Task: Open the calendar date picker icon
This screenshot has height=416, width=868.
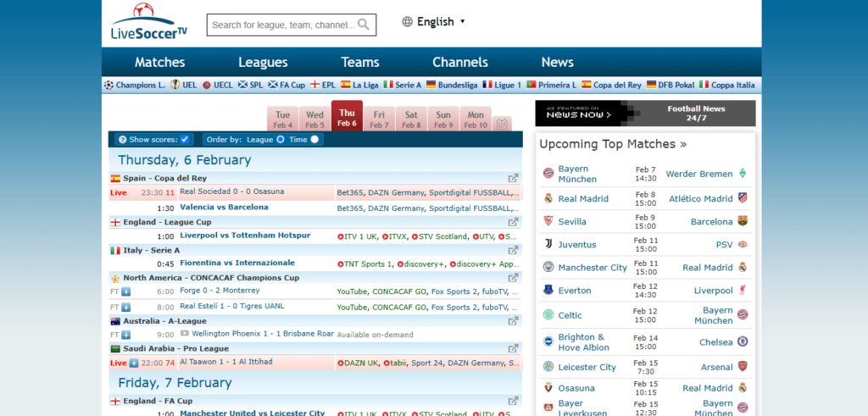Action: click(x=502, y=124)
